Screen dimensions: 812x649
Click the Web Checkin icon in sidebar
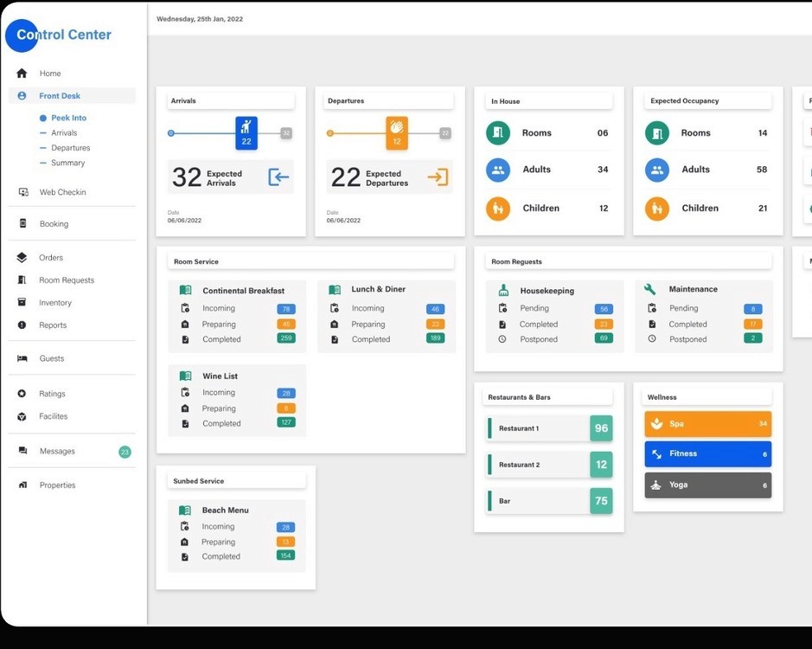[x=22, y=192]
